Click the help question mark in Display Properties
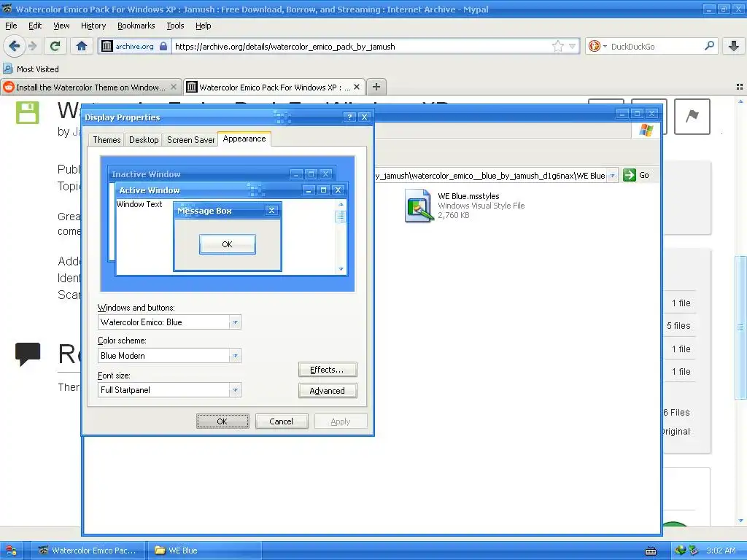Screen dimensions: 747x560 (x=349, y=117)
